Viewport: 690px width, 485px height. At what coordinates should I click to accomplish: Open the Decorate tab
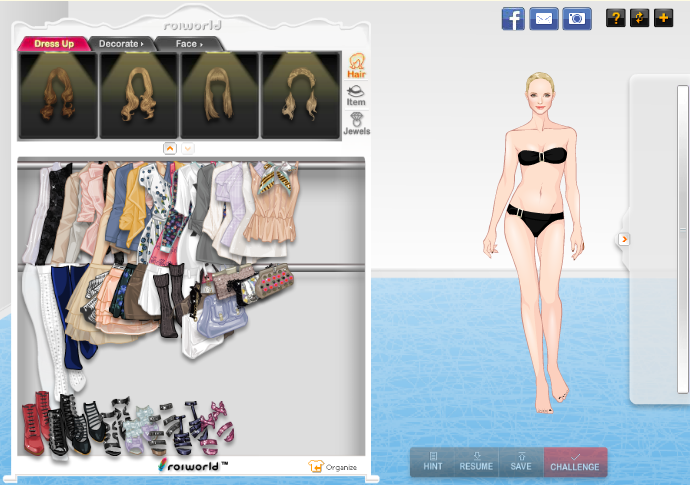point(121,44)
